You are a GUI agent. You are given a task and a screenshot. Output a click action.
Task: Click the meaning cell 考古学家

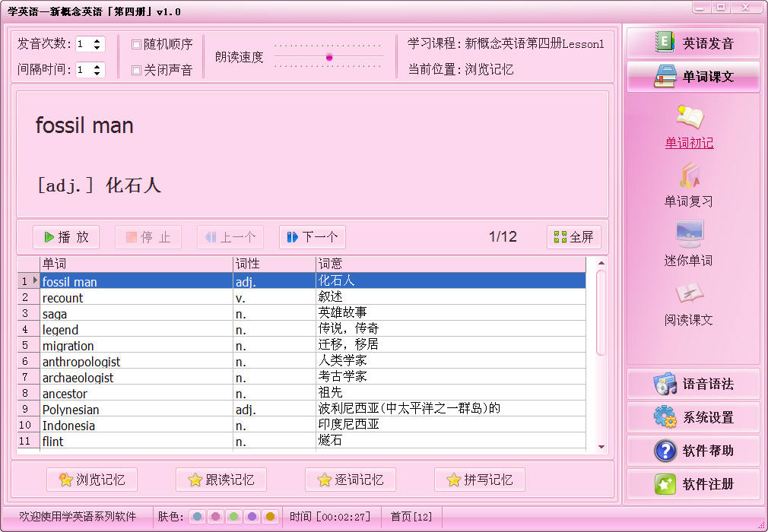[451, 377]
